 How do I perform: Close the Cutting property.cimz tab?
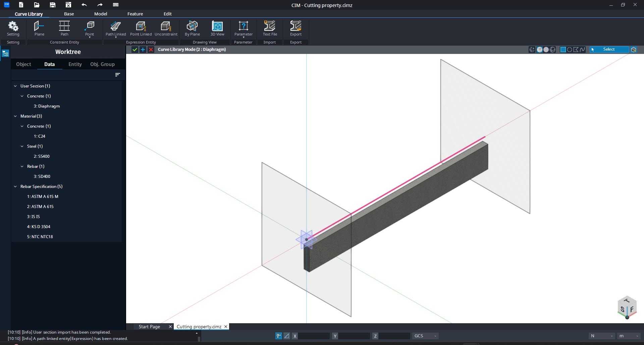click(226, 327)
